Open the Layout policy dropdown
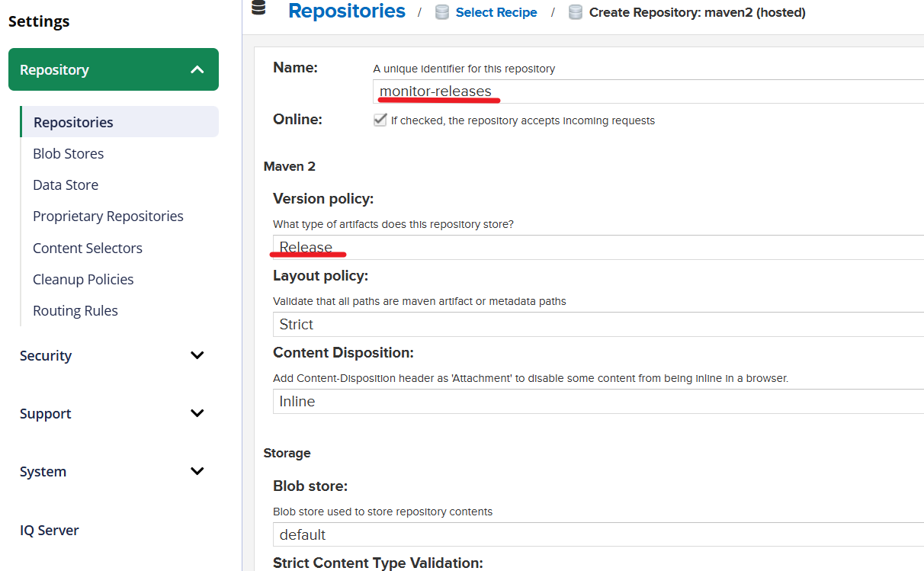 click(x=598, y=324)
